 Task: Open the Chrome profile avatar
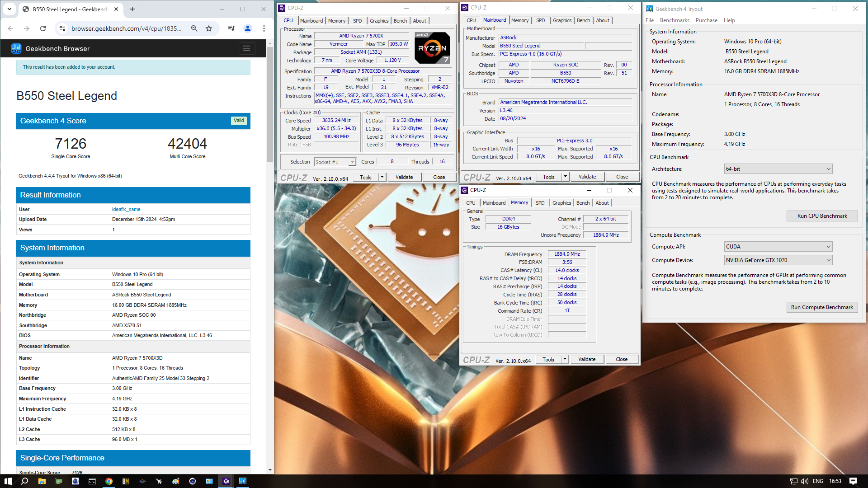248,28
